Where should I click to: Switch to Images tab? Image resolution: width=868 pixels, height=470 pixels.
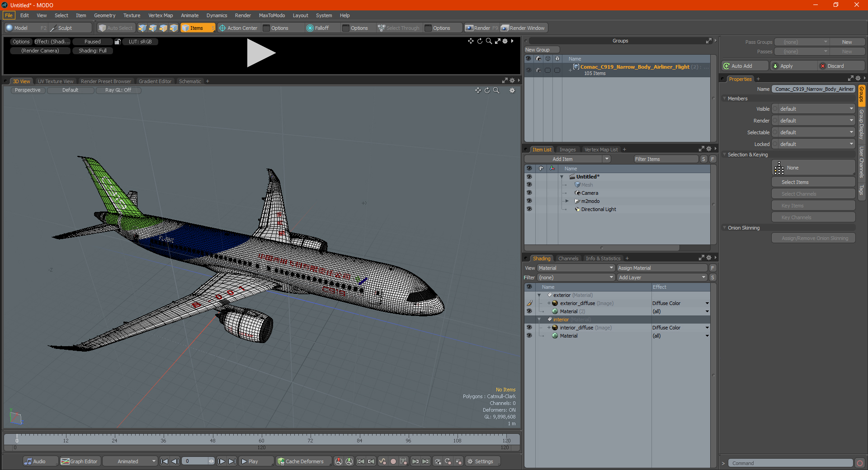pos(567,150)
